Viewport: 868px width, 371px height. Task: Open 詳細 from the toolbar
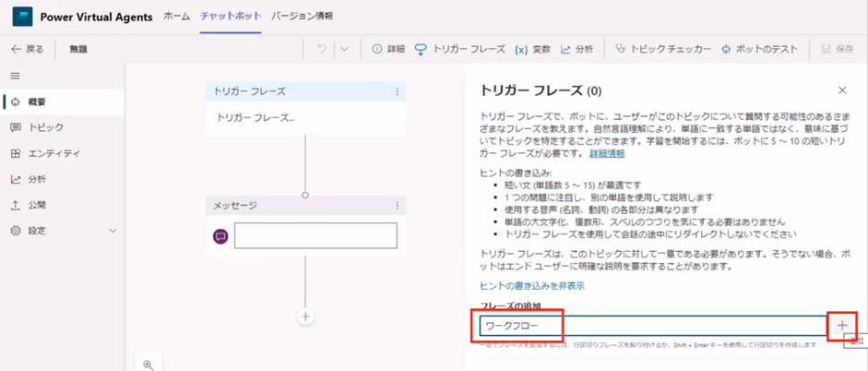[388, 49]
